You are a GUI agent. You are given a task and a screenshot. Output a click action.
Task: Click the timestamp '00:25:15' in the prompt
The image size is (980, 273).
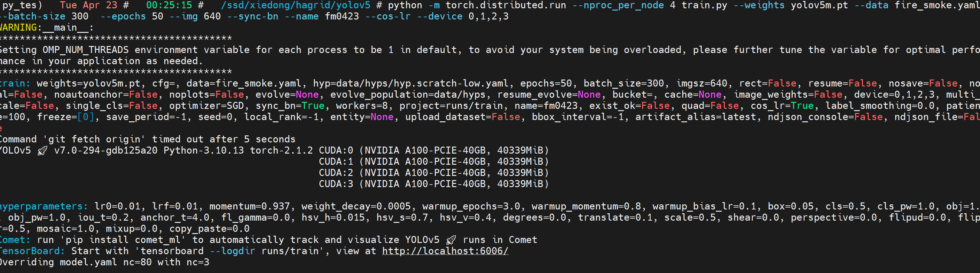[x=169, y=5]
